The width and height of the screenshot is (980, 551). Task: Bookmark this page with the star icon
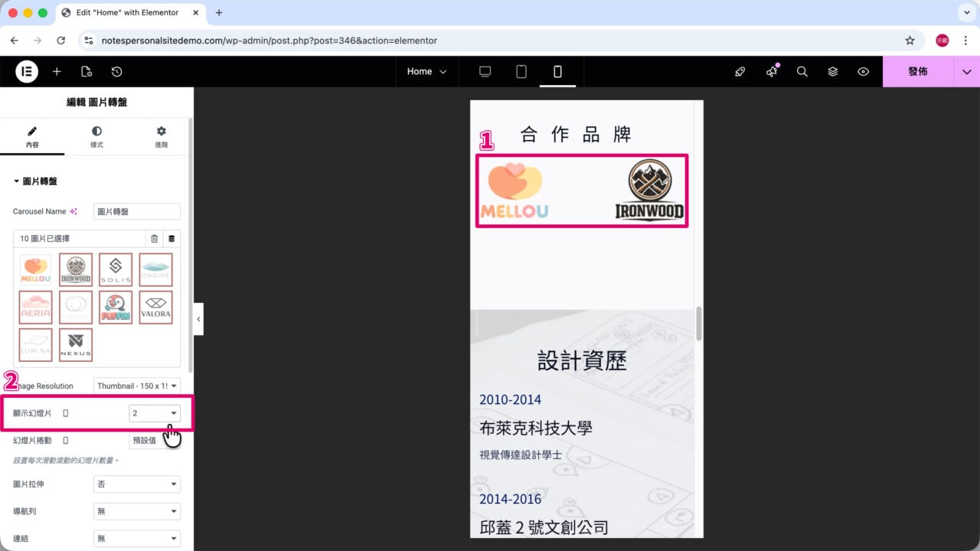[x=910, y=41]
